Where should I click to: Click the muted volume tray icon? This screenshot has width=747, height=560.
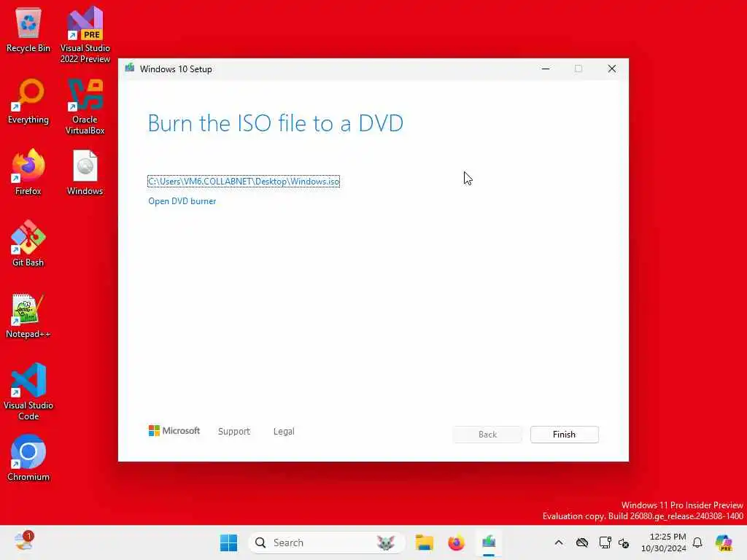click(624, 542)
